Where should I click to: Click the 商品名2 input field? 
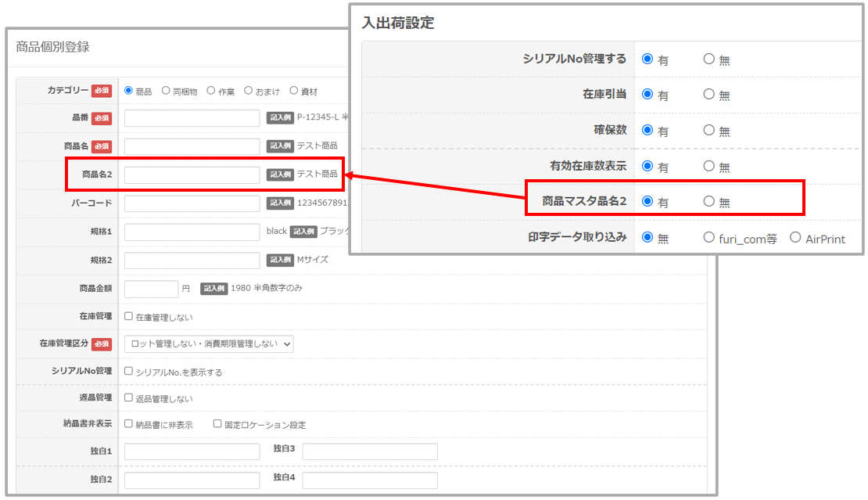click(192, 174)
